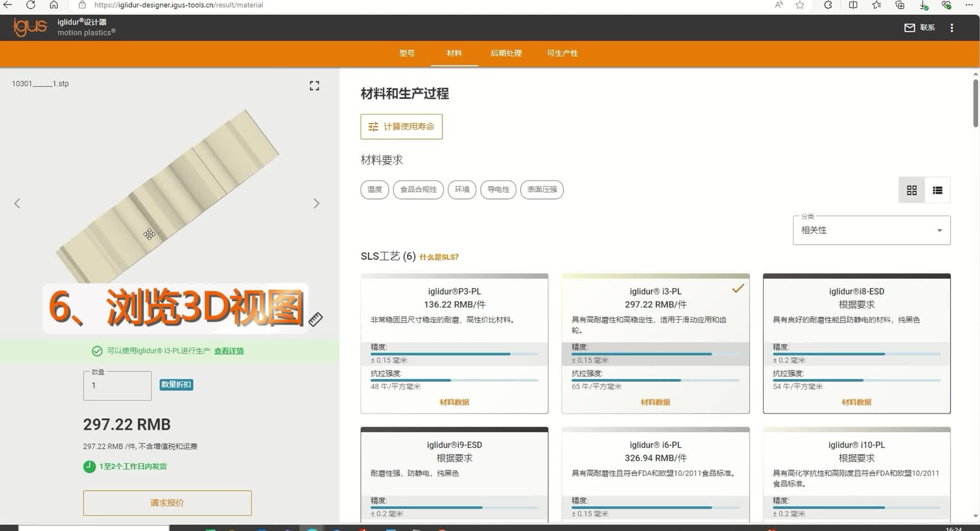Open the three-dot more options menu
This screenshot has height=531, width=980.
[x=952, y=28]
